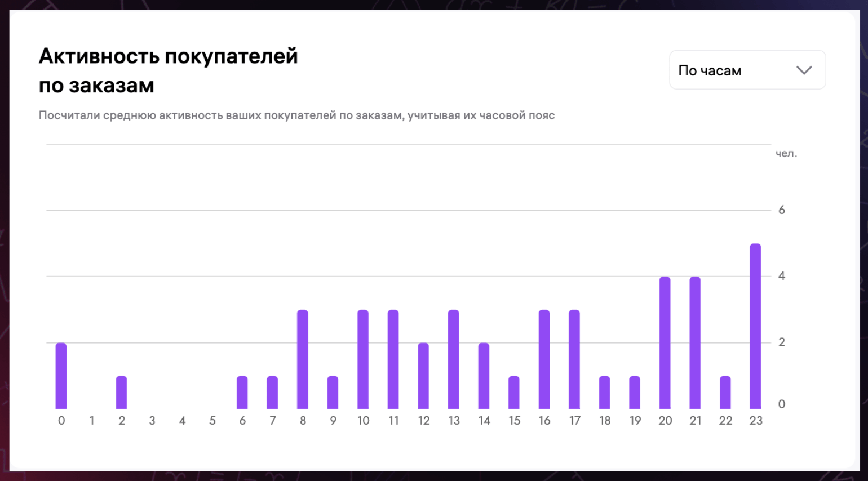Select the bar for hour 22
This screenshot has width=868, height=481.
point(725,393)
